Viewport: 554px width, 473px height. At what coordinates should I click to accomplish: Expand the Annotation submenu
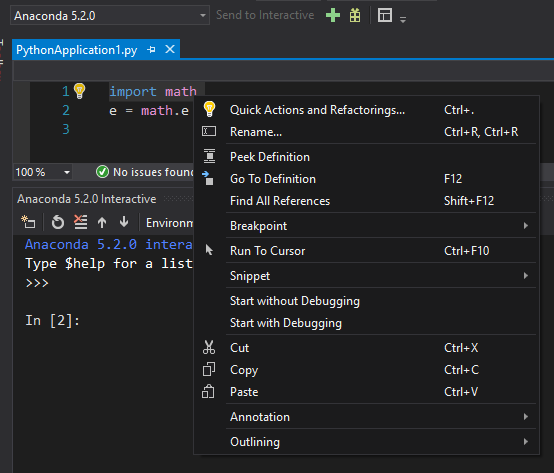366,417
